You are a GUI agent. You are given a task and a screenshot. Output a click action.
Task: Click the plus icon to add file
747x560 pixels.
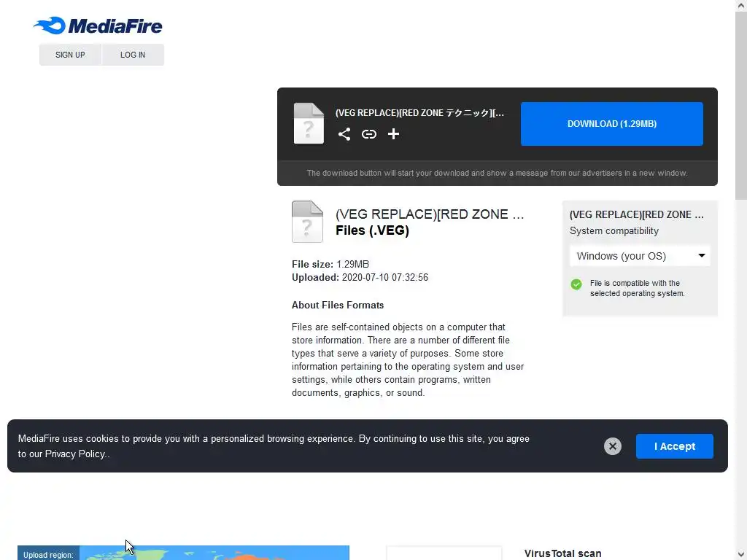point(393,134)
